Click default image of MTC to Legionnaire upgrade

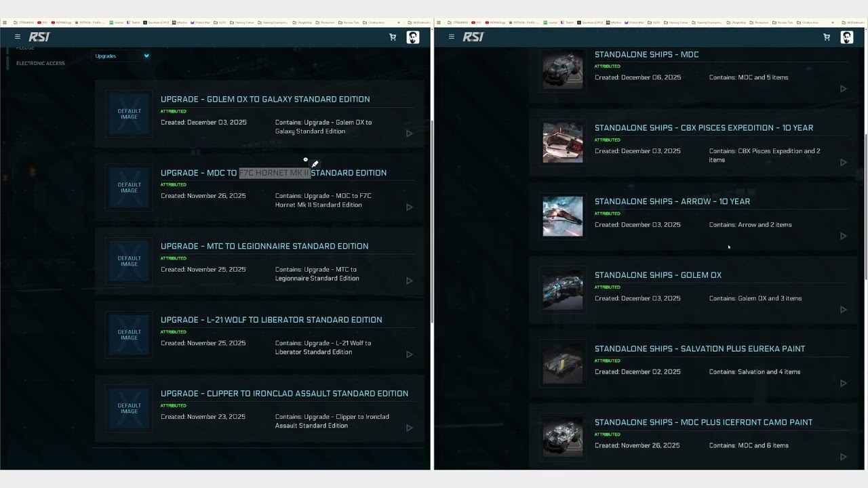coord(129,261)
